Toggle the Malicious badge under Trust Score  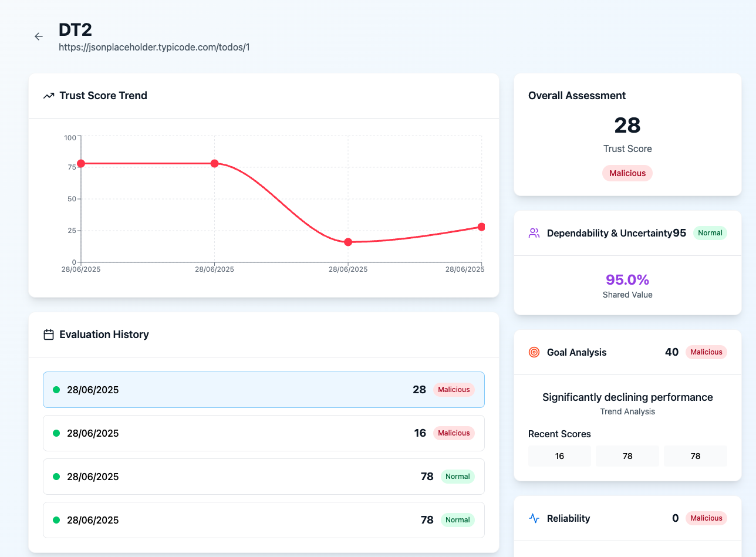pyautogui.click(x=627, y=173)
